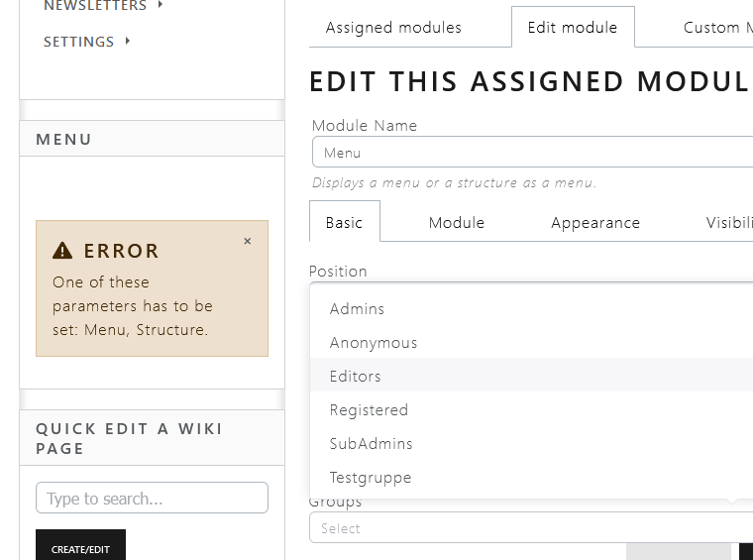Click the Edit This Assigned Module heading
Screen dimensions: 753x560
pos(531,81)
